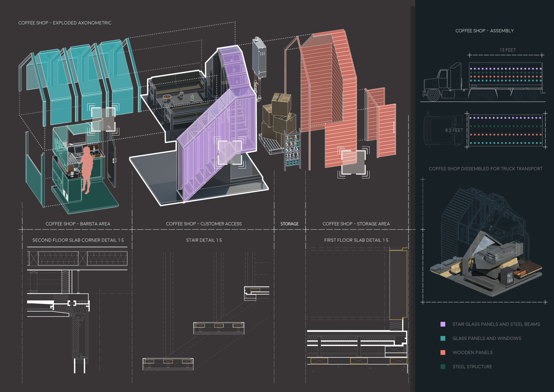Click the Coffee Shop - Storage Area label
The height and width of the screenshot is (392, 554).
tap(356, 224)
